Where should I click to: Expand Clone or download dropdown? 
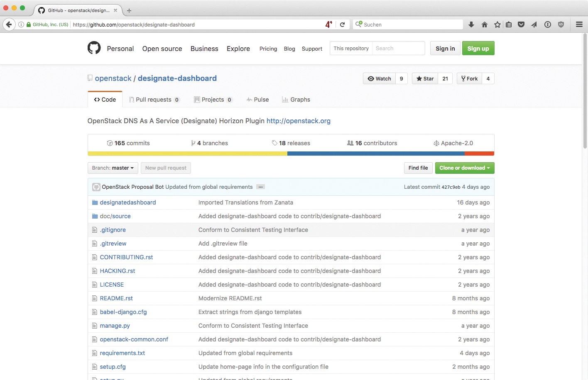pos(464,168)
